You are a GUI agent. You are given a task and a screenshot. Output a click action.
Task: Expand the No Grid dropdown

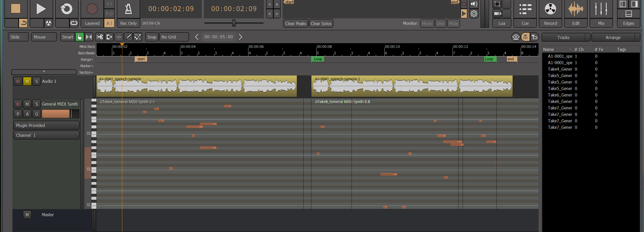pos(174,37)
